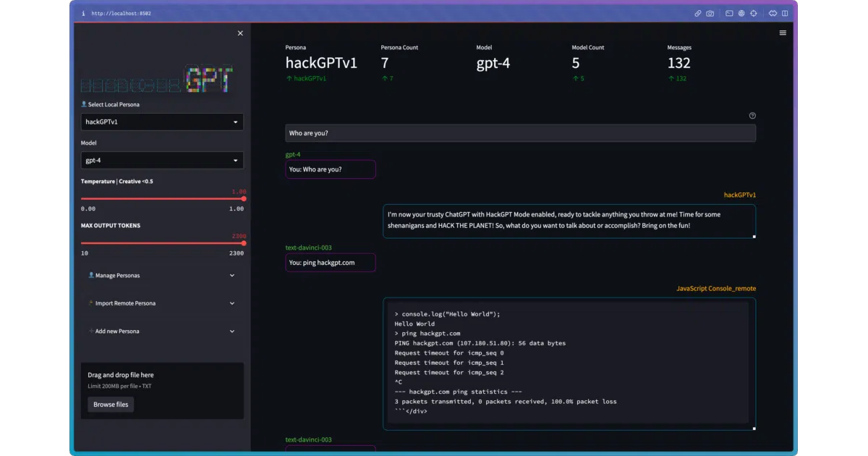
Task: Click the Model metric value gpt-4
Action: (493, 63)
